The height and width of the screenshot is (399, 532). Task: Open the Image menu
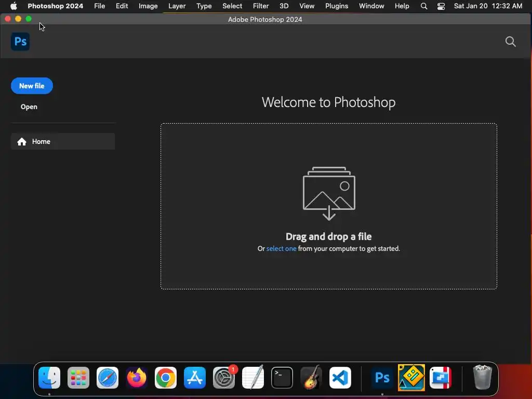148,6
